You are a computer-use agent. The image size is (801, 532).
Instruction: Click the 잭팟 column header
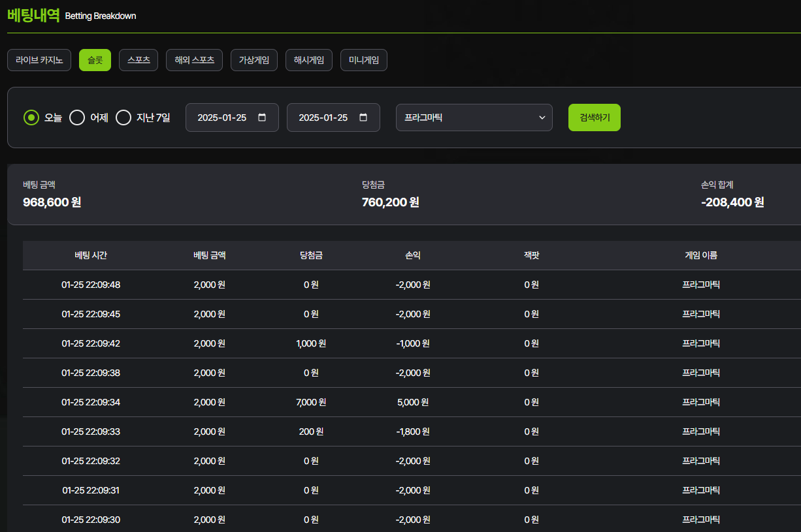pos(532,255)
